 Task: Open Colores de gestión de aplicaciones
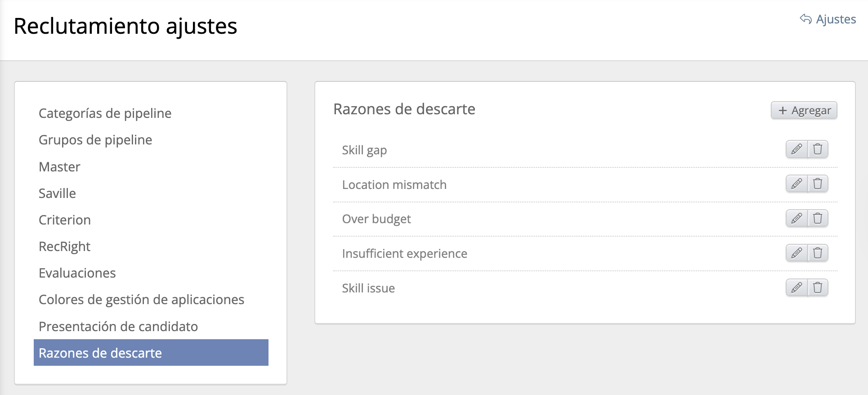click(141, 300)
